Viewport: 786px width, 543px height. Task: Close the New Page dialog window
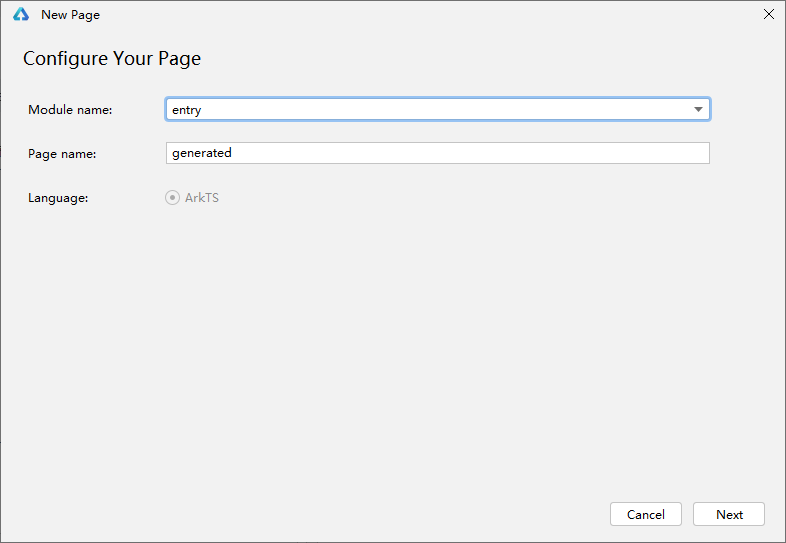[768, 15]
